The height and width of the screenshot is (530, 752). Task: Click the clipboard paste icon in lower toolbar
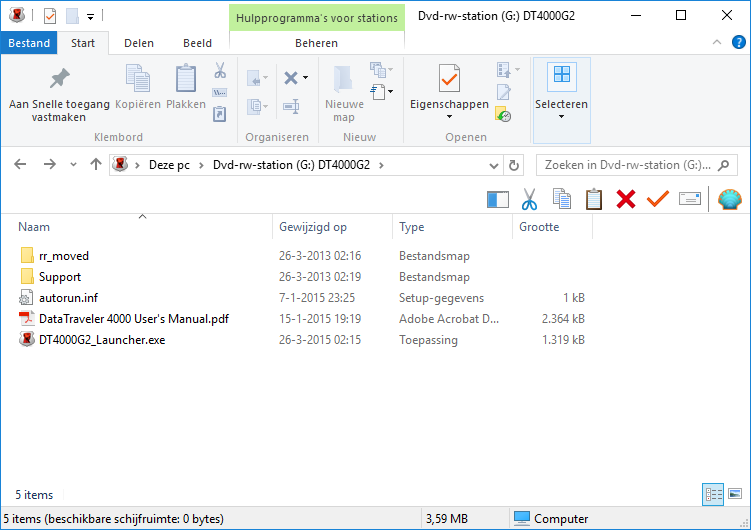[594, 199]
